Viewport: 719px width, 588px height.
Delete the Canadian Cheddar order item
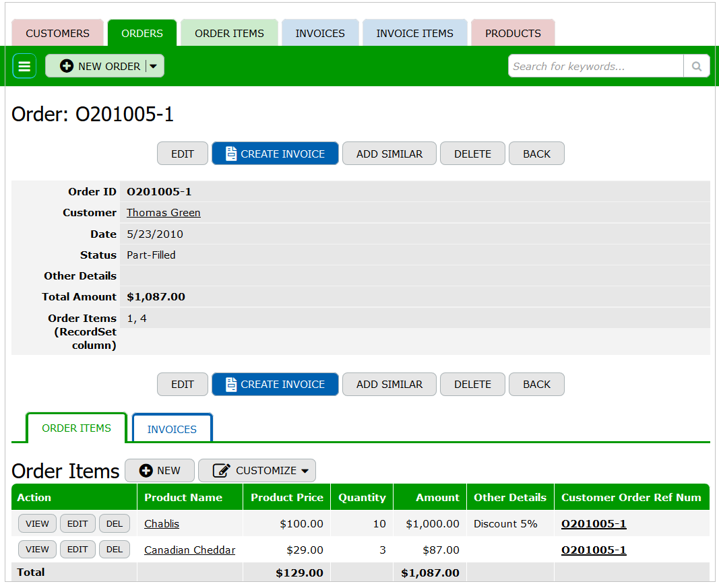[x=115, y=550]
